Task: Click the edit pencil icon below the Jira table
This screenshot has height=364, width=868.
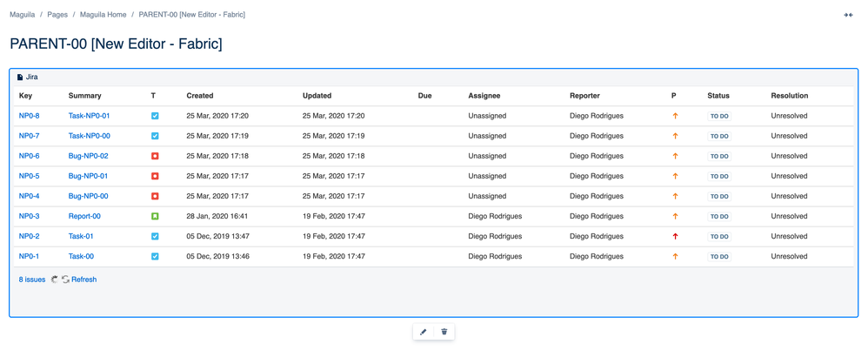Action: 424,332
